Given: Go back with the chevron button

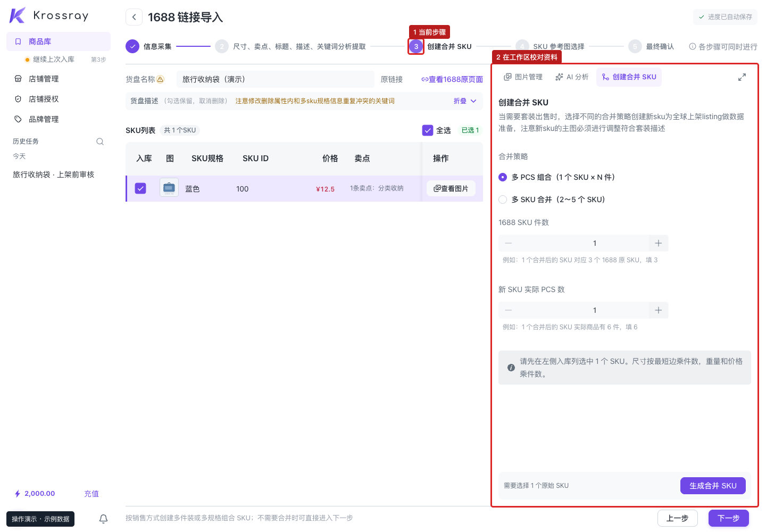Looking at the screenshot, I should [134, 17].
